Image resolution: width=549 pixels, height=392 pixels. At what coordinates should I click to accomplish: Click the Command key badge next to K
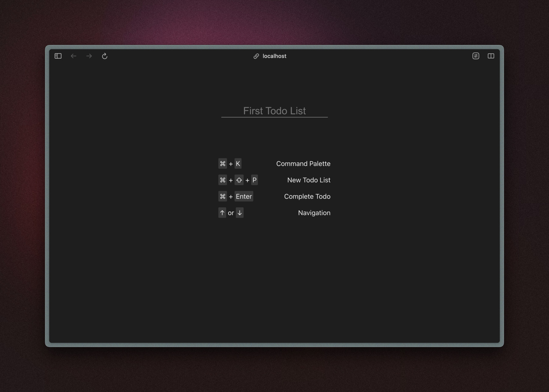coord(222,164)
